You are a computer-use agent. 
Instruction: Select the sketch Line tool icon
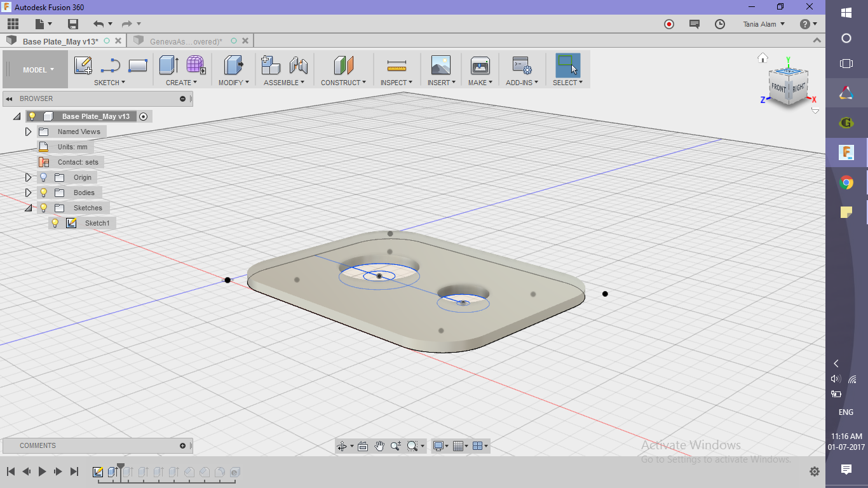coord(111,65)
